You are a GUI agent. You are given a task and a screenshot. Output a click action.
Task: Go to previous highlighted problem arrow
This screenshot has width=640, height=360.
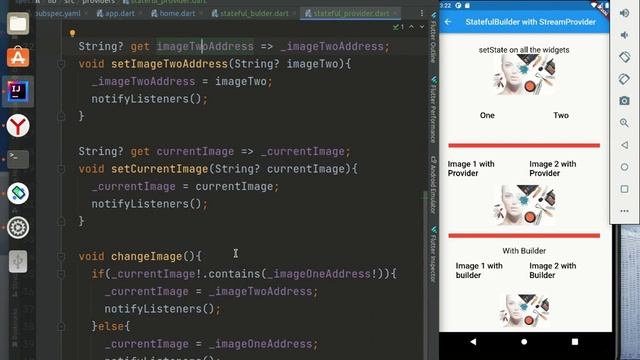[x=411, y=27]
